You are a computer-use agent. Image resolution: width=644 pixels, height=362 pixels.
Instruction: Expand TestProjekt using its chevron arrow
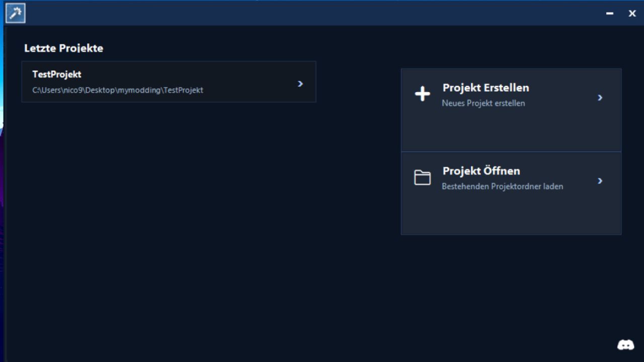tap(300, 84)
